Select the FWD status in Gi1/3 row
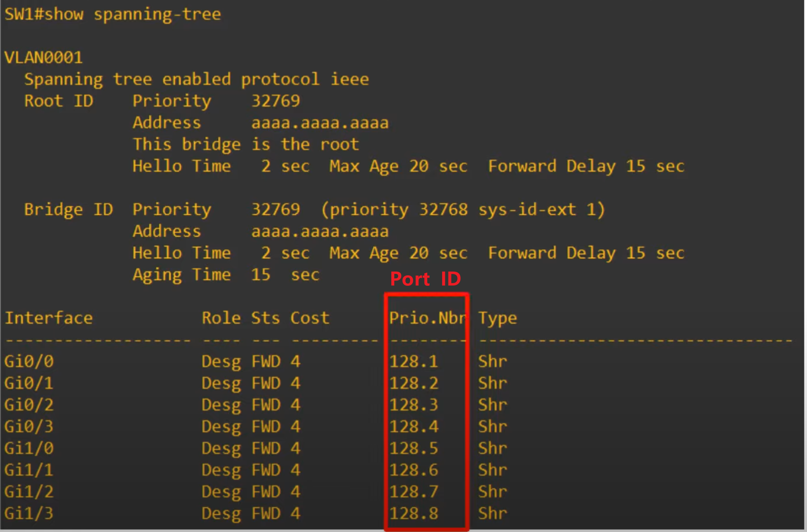This screenshot has width=807, height=532. click(266, 514)
